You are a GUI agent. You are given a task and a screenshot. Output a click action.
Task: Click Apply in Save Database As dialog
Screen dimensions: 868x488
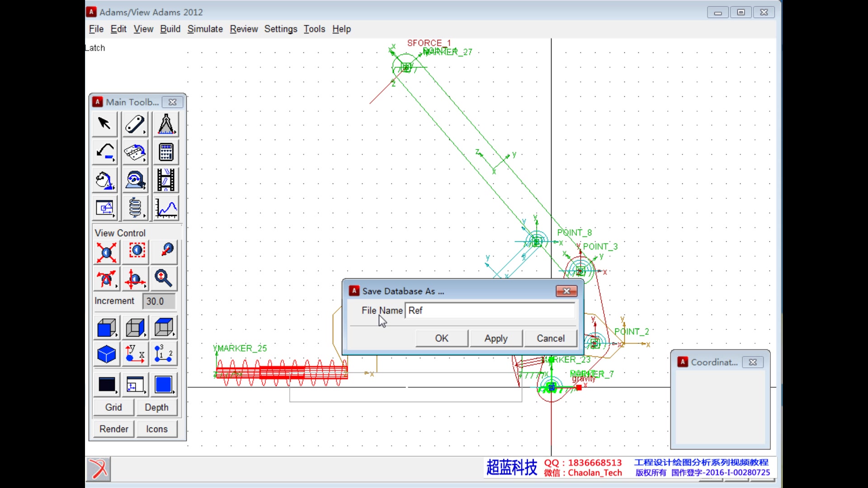click(496, 338)
